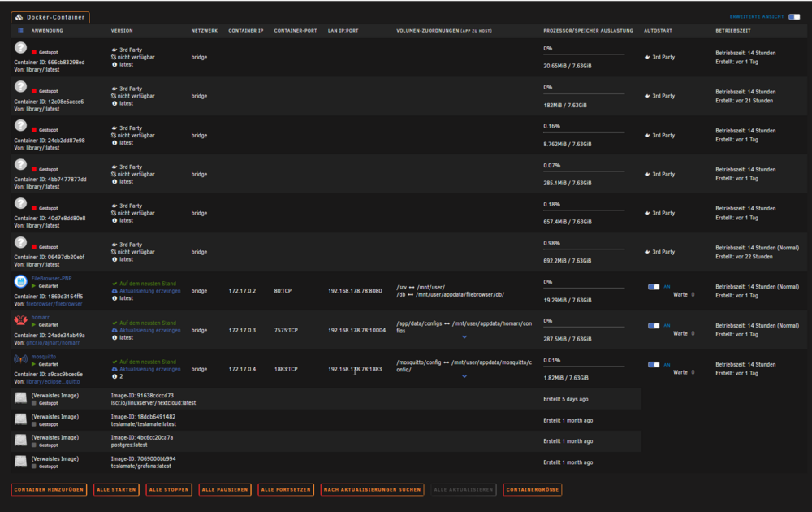Click Image-ID: 91638cdccd73 text
812x512 pixels.
coord(142,396)
